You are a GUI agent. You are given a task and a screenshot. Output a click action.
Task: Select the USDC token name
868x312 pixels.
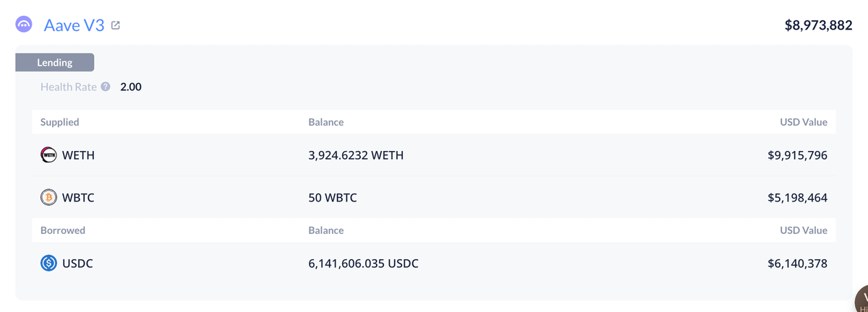click(x=78, y=264)
